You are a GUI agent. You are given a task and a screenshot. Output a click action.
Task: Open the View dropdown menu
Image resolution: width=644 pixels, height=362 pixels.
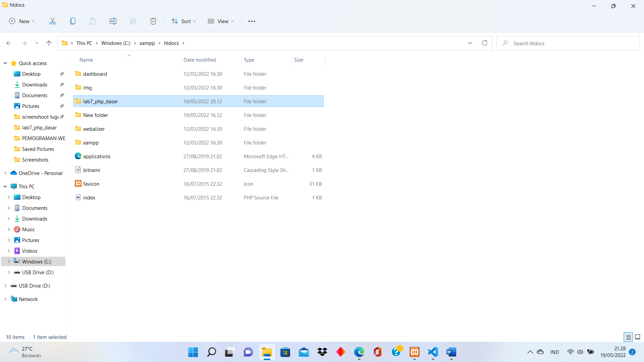pos(221,21)
